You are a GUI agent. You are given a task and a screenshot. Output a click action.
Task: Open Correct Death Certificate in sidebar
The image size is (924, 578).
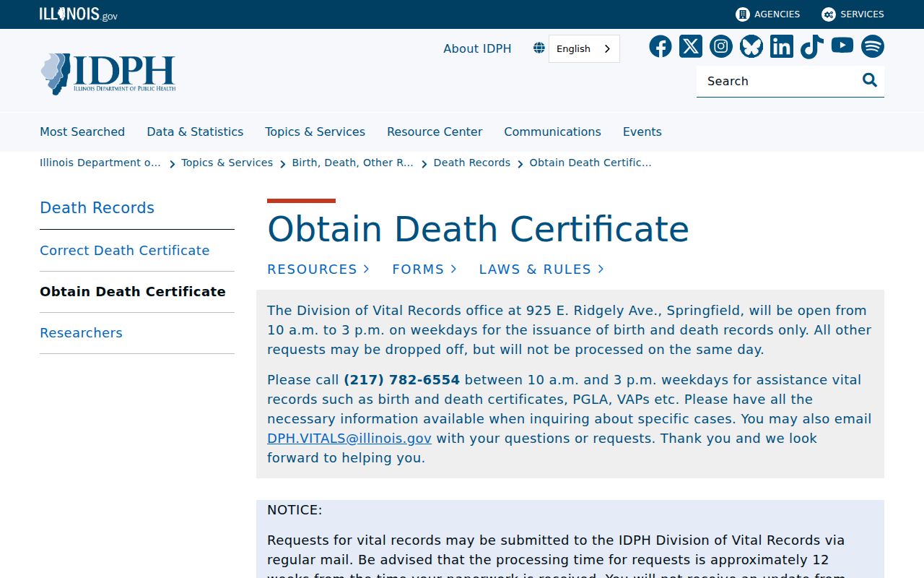(125, 251)
